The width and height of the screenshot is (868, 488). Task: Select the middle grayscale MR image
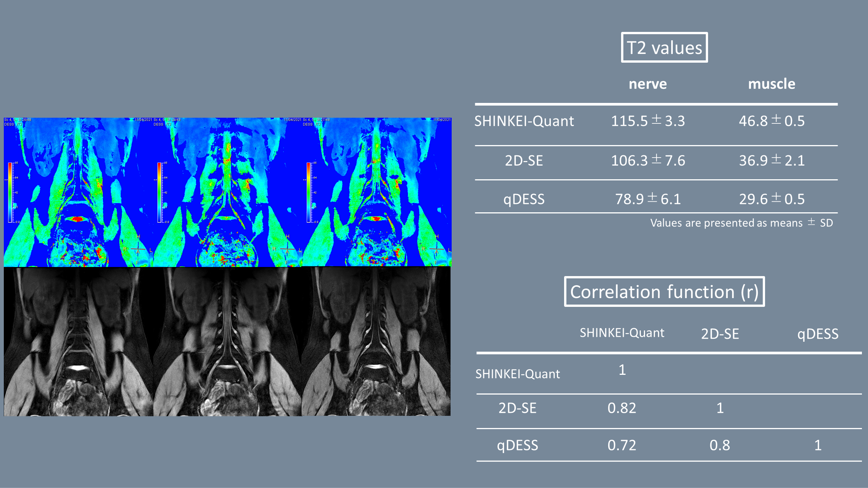[x=227, y=342]
